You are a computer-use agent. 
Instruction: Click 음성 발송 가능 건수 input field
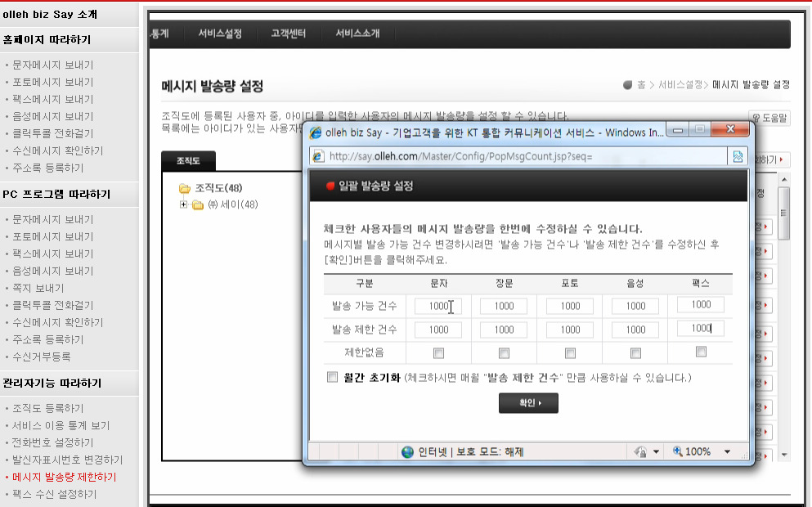[x=635, y=306]
